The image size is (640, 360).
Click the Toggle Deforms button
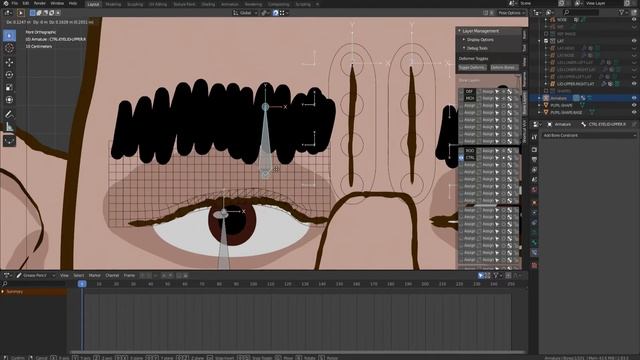pos(472,67)
